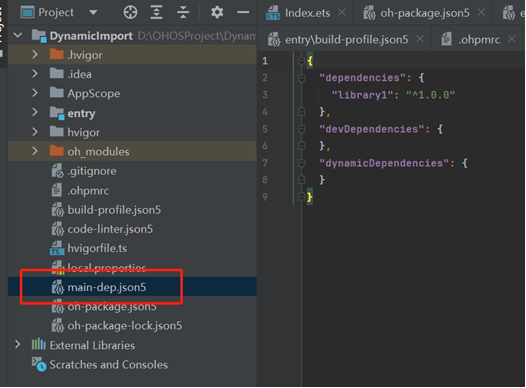Expand the hvigor folder
526x388 pixels.
(35, 132)
